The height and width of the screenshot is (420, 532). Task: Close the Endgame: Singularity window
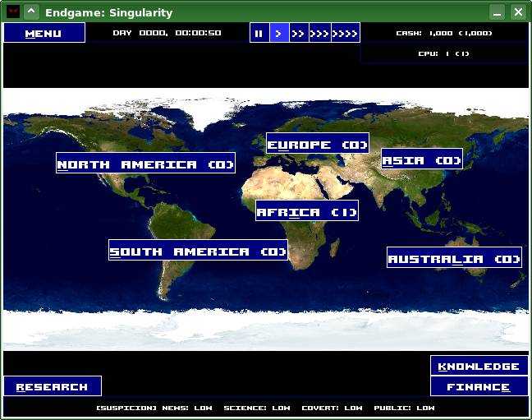[518, 12]
